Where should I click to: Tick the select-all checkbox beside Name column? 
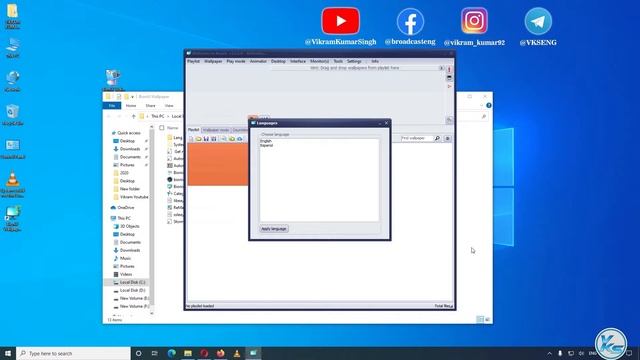coord(162,128)
